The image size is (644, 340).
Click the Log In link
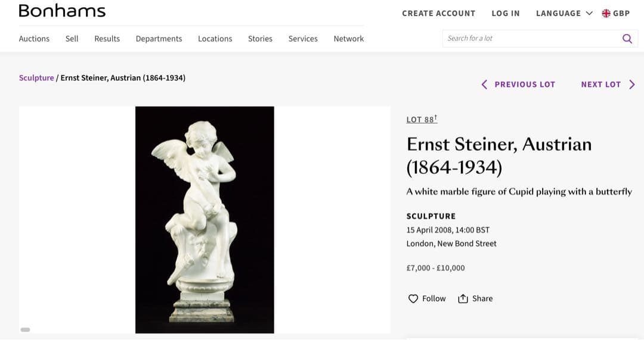505,13
